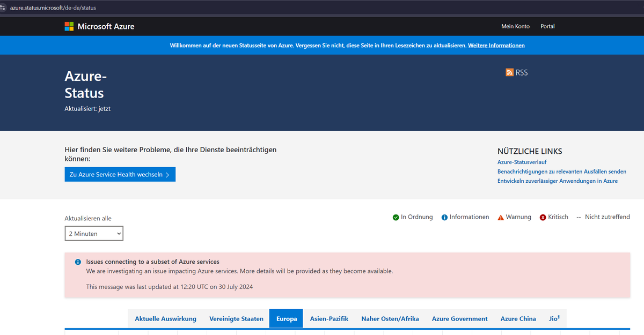The height and width of the screenshot is (335, 644).
Task: Switch to the Asien-Pazifik tab
Action: tap(329, 318)
